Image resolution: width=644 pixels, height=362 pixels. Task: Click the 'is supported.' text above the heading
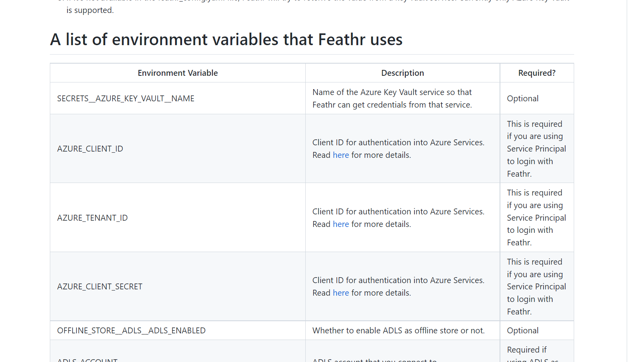(90, 10)
